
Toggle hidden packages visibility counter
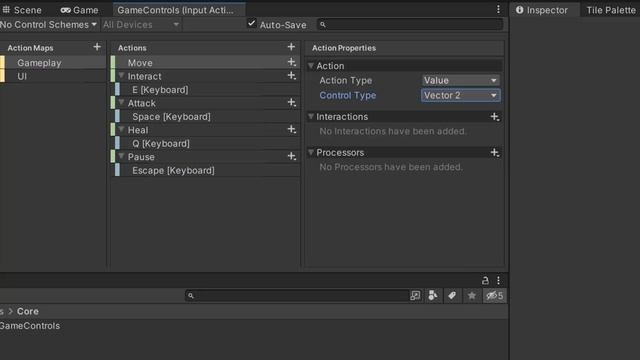coord(494,296)
